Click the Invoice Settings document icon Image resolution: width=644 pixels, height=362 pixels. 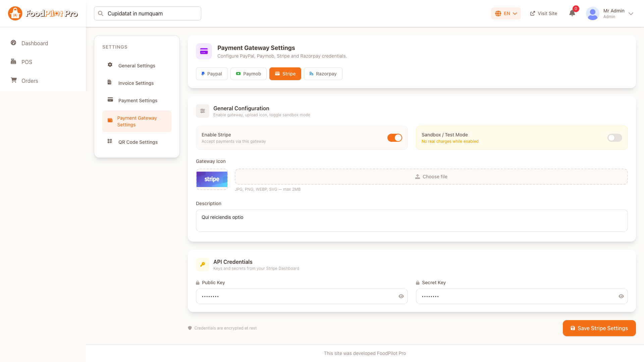[109, 82]
